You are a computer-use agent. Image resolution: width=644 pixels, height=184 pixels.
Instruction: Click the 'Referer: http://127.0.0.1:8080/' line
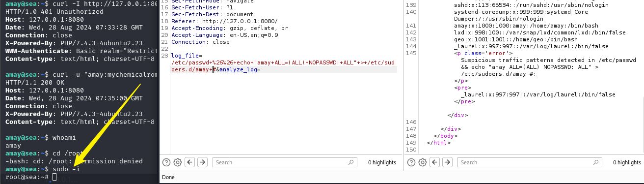click(x=224, y=22)
